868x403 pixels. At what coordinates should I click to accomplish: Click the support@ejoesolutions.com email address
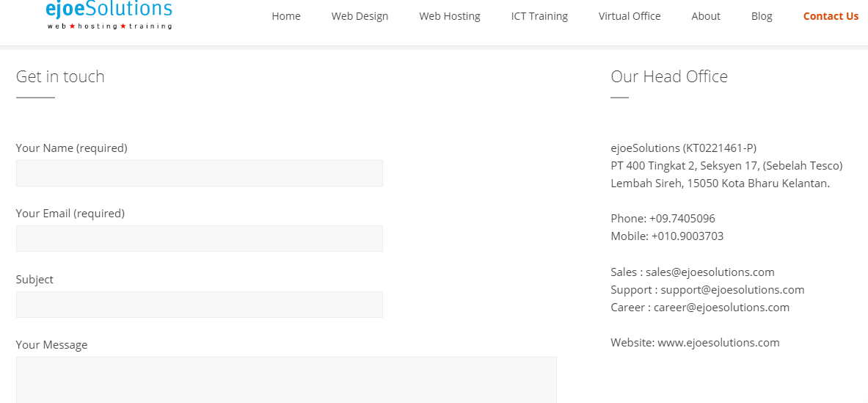(x=732, y=289)
